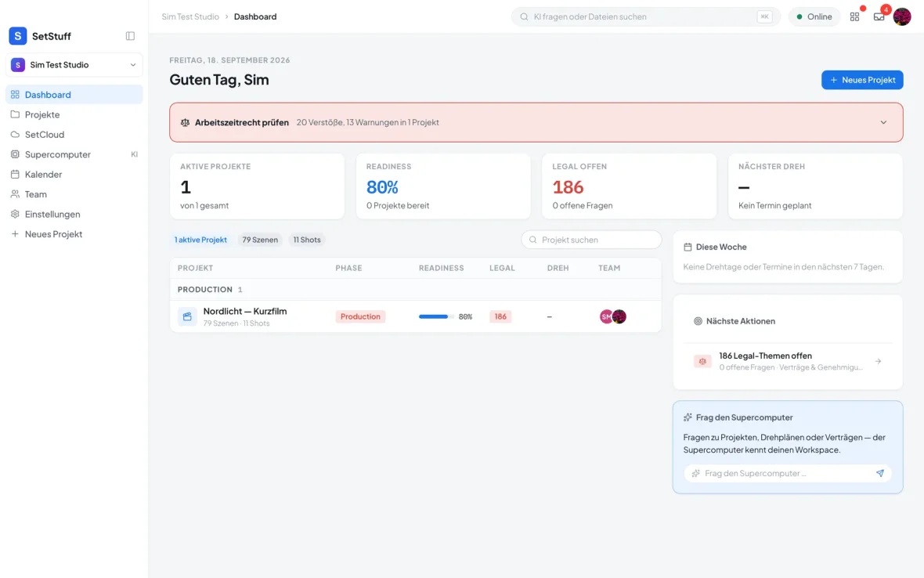
Task: Open the 186 Legal-Themen offen action
Action: [x=788, y=361]
